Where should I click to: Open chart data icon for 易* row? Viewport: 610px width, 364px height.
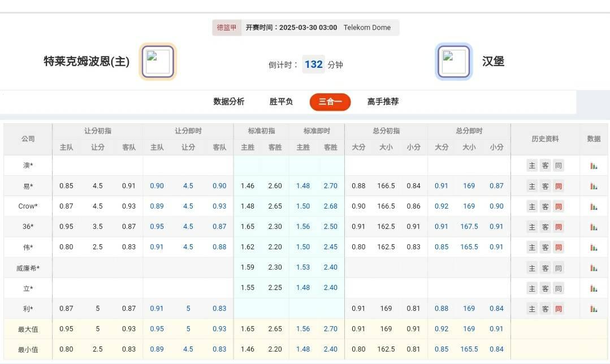pyautogui.click(x=594, y=187)
